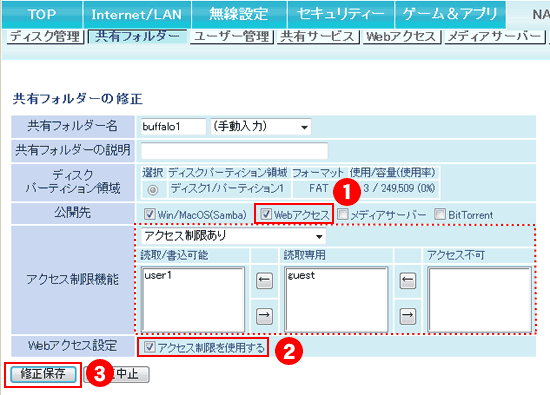Click the 修正保存 button
This screenshot has width=550, height=395.
43,374
